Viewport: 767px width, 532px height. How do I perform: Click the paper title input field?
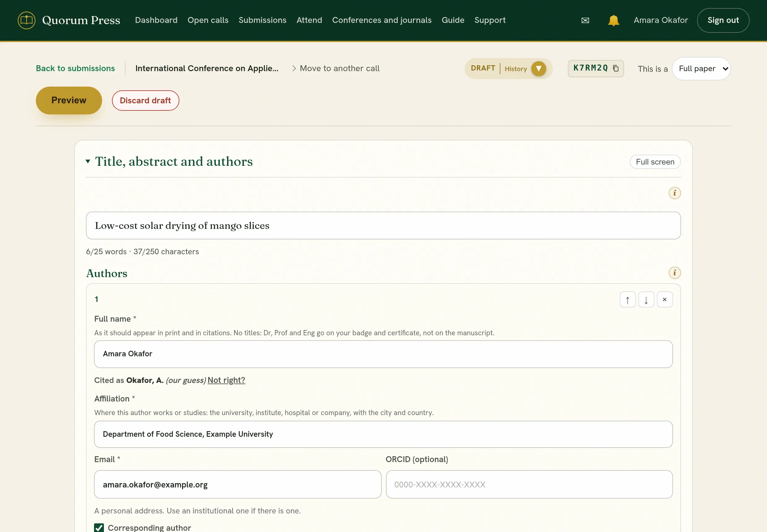[x=383, y=226]
